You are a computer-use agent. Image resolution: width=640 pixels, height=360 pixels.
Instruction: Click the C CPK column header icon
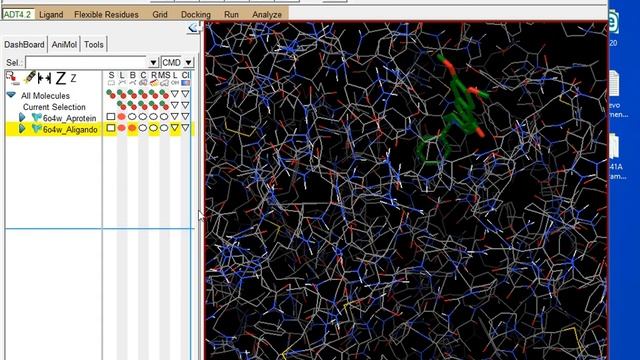[143, 78]
